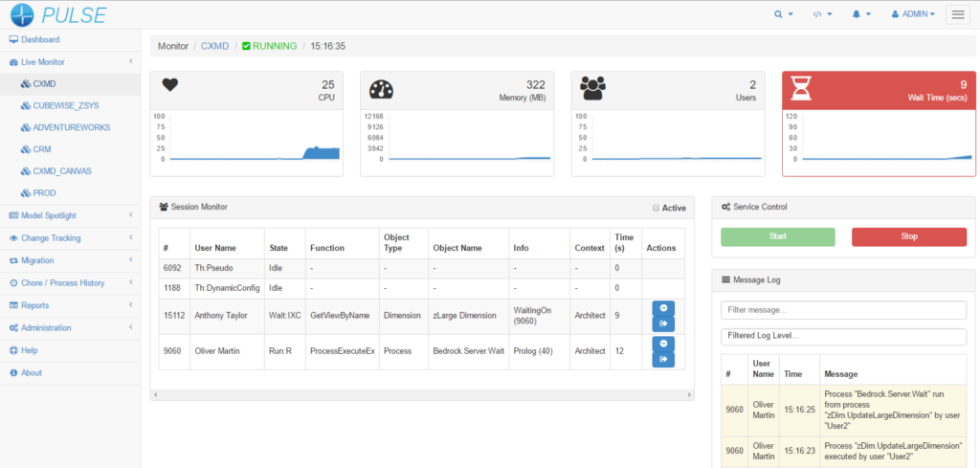Disconnect Oliver Martin session using logout icon

[x=663, y=359]
